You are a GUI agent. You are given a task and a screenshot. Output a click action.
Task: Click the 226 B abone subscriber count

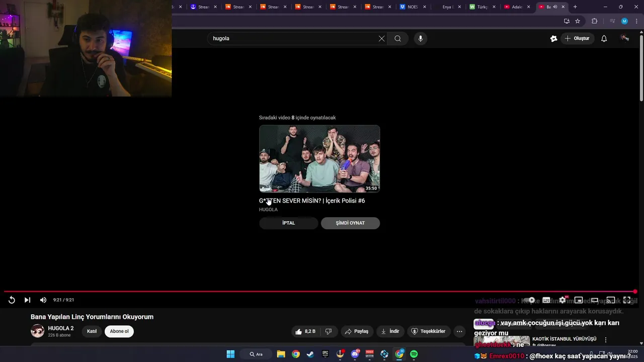(x=59, y=335)
